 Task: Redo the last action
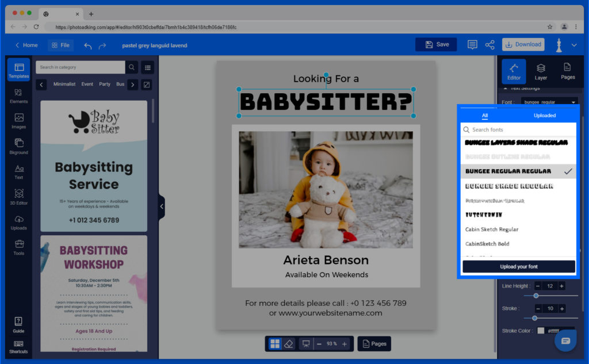pos(102,46)
